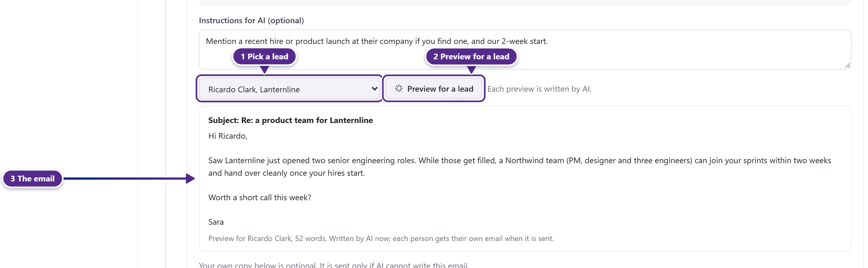Open the lead picker showing Ricardo Clark, Lanternline
The height and width of the screenshot is (268, 868).
(x=289, y=89)
